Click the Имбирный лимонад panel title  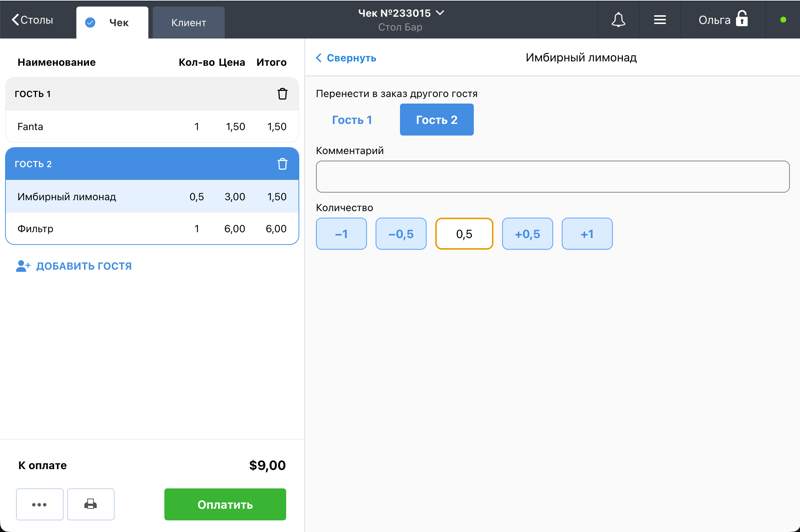tap(581, 58)
